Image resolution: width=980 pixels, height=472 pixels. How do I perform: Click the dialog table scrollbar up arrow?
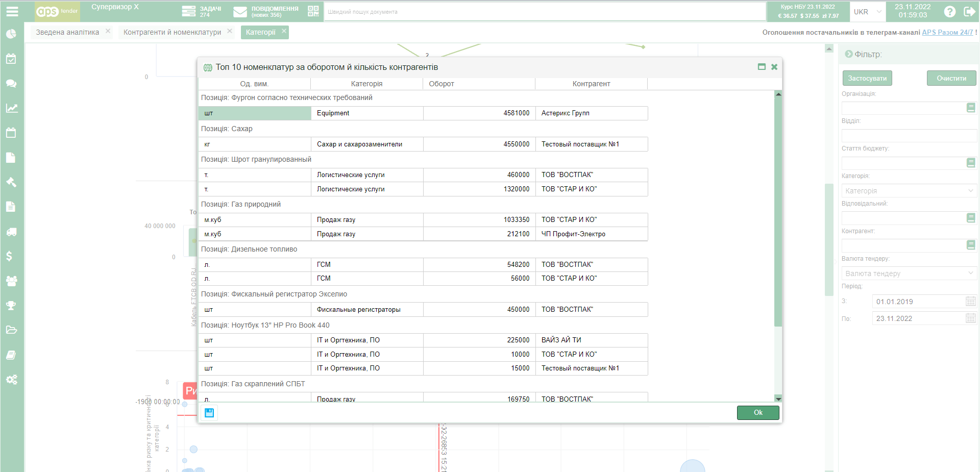778,94
